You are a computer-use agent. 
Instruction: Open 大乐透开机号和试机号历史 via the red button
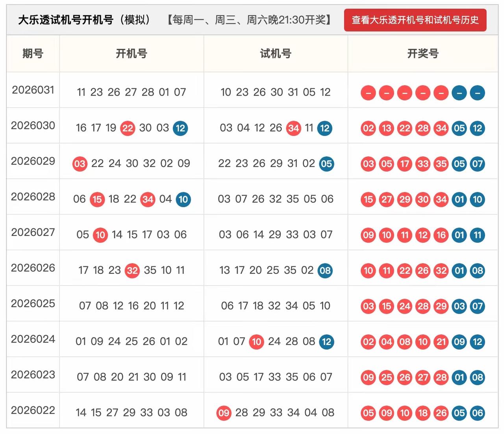415,20
